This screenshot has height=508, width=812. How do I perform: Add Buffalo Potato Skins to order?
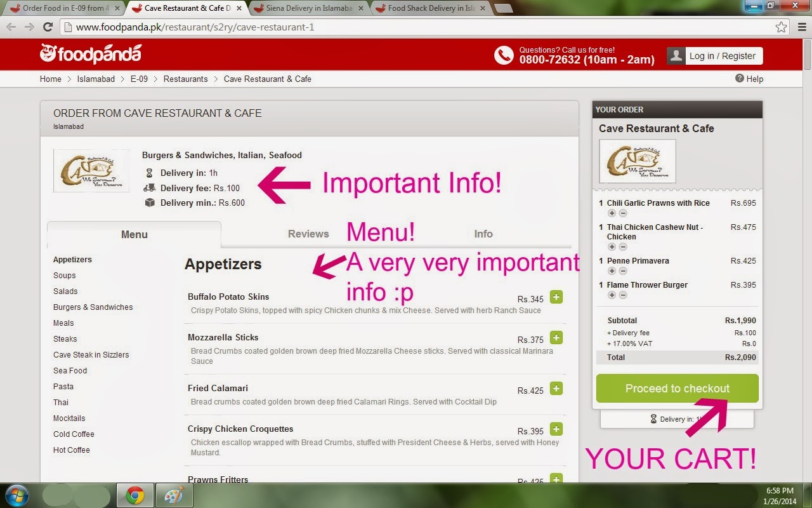[x=556, y=297]
